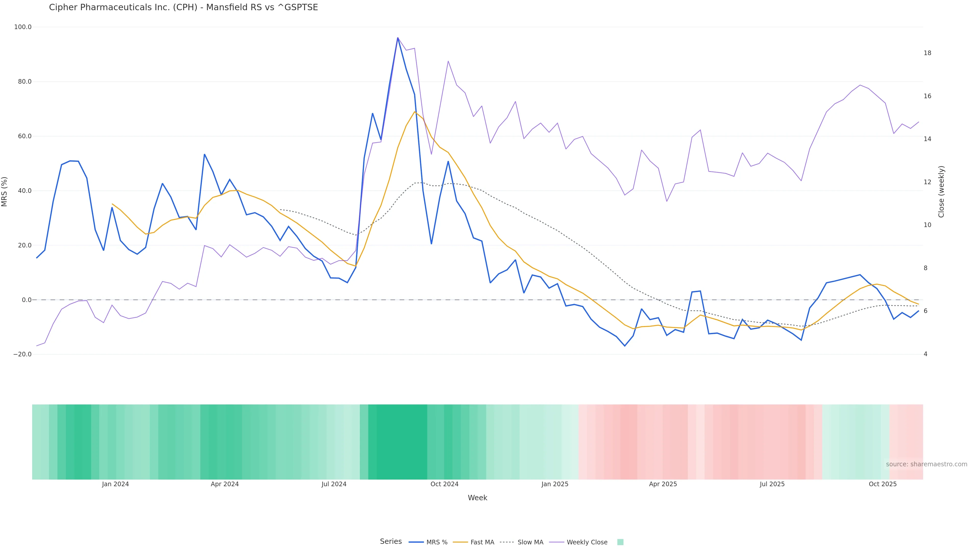Click the source: sharemaestro.com text

click(x=926, y=464)
